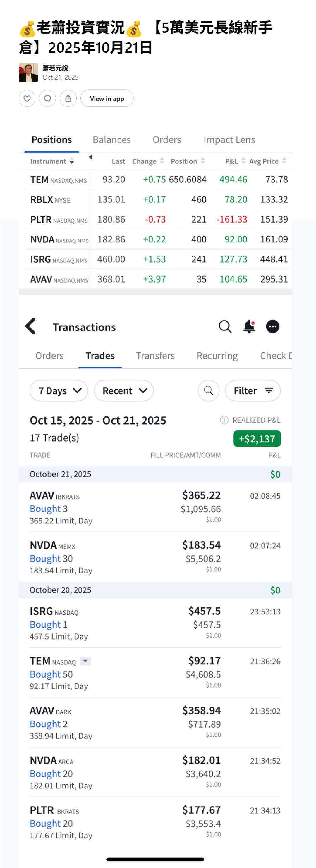The width and height of the screenshot is (316, 868).
Task: Click the share icon below author
Action: click(68, 98)
